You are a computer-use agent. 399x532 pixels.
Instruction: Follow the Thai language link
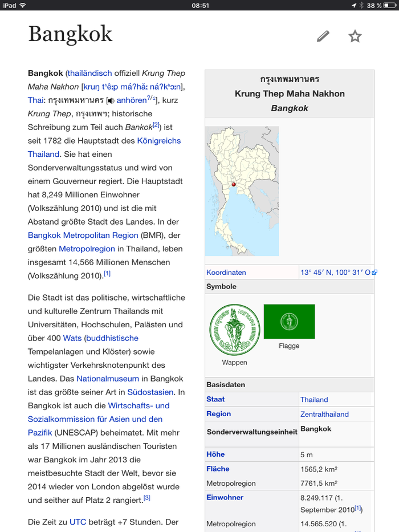coord(35,100)
